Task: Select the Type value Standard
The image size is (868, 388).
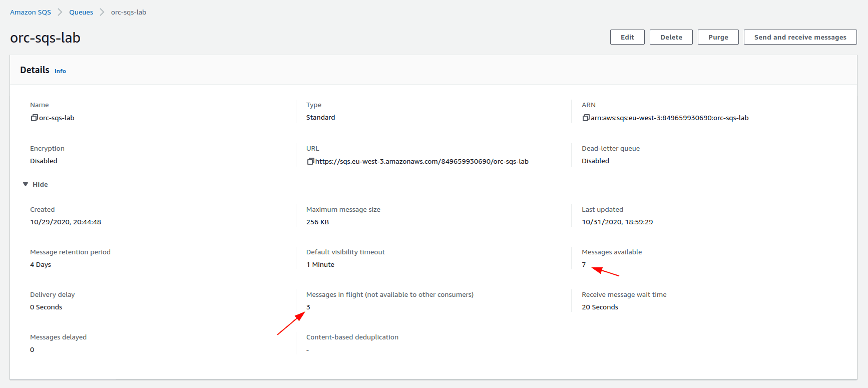Action: [x=321, y=117]
